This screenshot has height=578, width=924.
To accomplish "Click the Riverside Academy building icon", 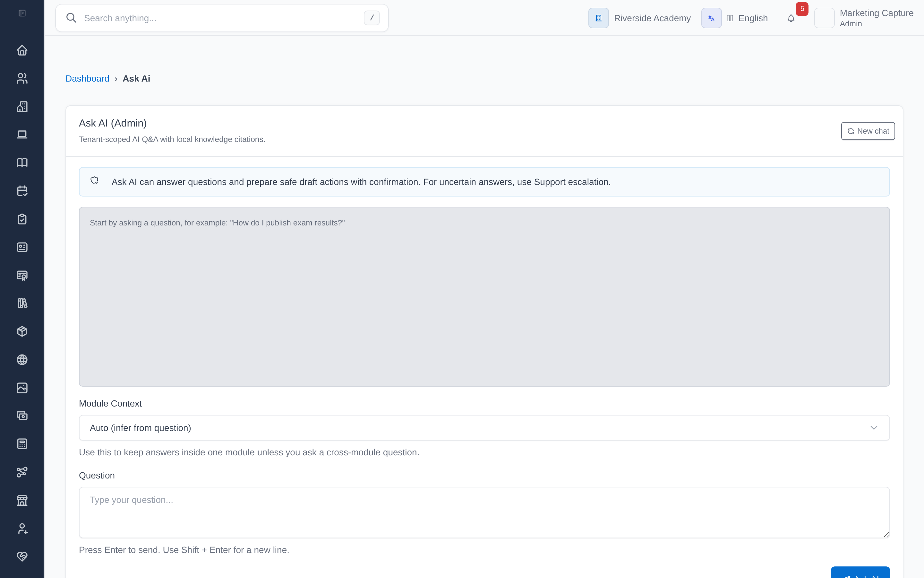I will (x=598, y=18).
